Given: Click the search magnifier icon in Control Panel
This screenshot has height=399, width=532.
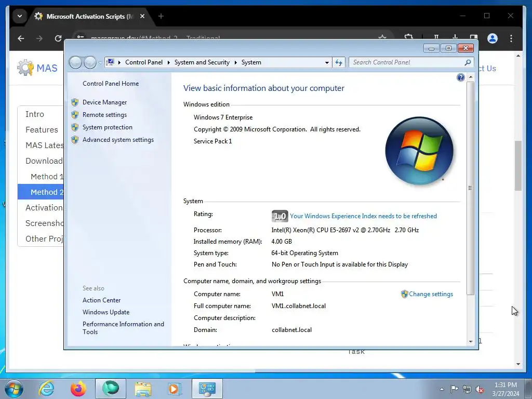Looking at the screenshot, I should pos(468,62).
